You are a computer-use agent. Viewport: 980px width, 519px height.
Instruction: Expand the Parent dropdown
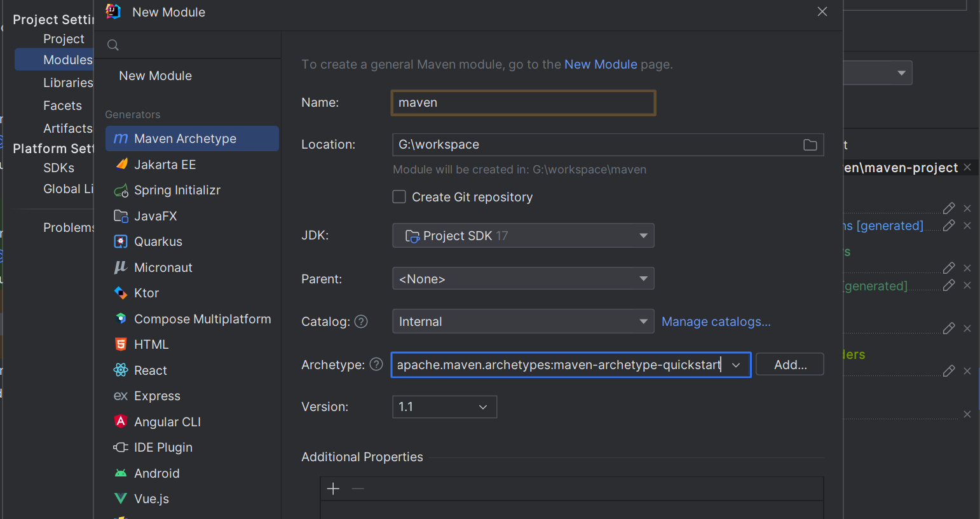[x=523, y=279]
